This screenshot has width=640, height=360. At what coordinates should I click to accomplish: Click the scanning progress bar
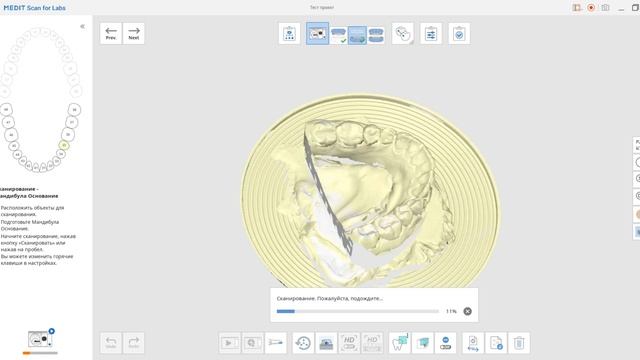(x=358, y=311)
